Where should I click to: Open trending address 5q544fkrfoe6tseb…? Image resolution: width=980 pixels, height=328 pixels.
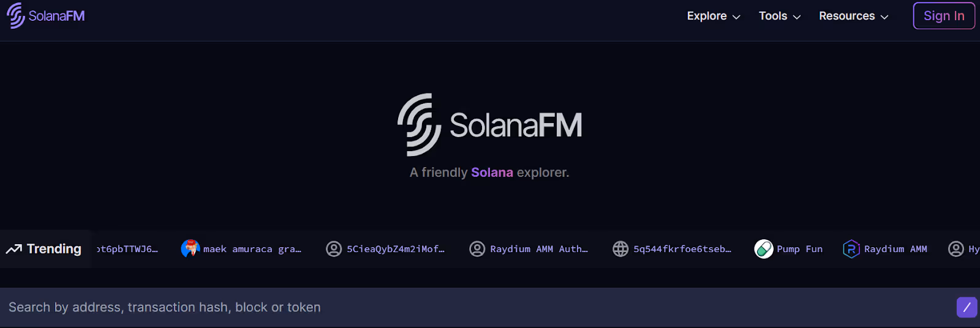tap(682, 249)
